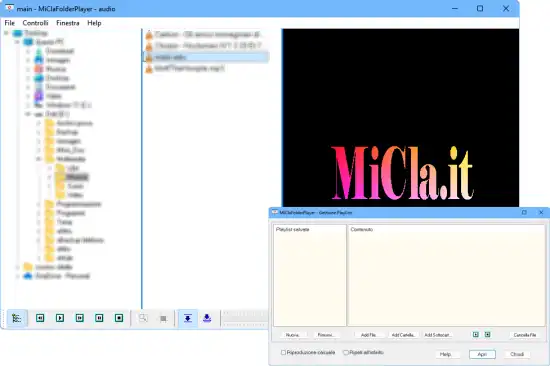Skip to next track in toolbar

point(80,318)
